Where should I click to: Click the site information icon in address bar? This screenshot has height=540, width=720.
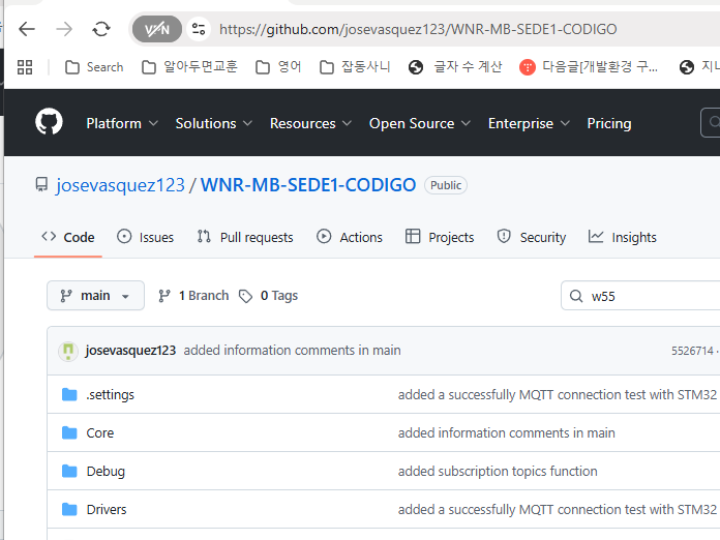point(198,29)
